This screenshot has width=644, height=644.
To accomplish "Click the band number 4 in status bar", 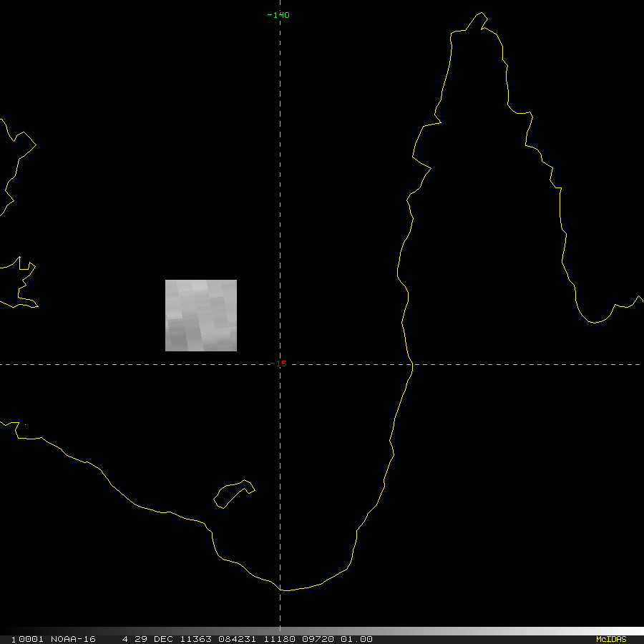I will [125, 639].
